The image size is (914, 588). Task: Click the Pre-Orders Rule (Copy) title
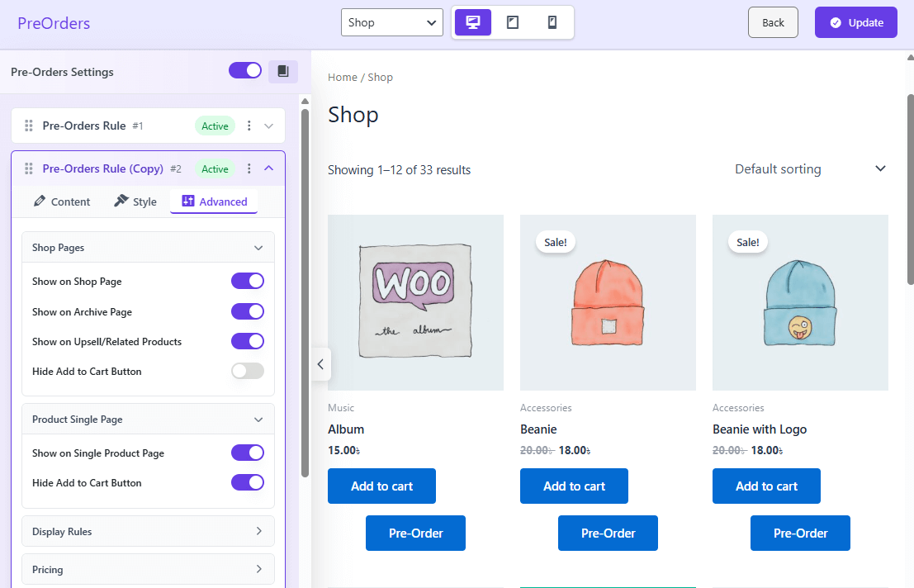(x=102, y=168)
